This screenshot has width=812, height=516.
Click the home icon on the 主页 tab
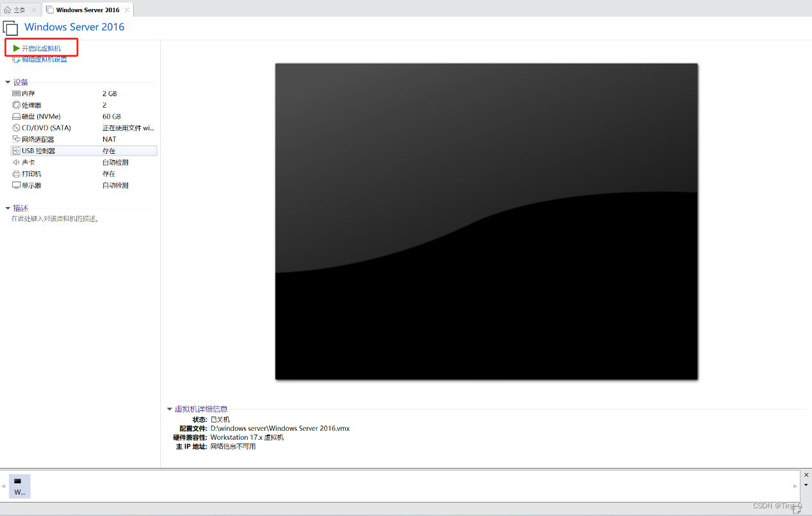point(8,10)
